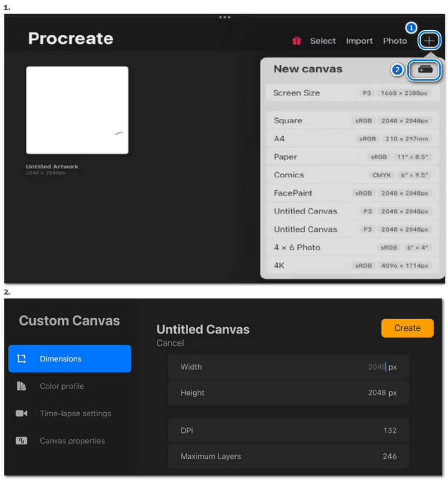Choose the Screen Size preset
This screenshot has height=480, width=448.
(352, 93)
